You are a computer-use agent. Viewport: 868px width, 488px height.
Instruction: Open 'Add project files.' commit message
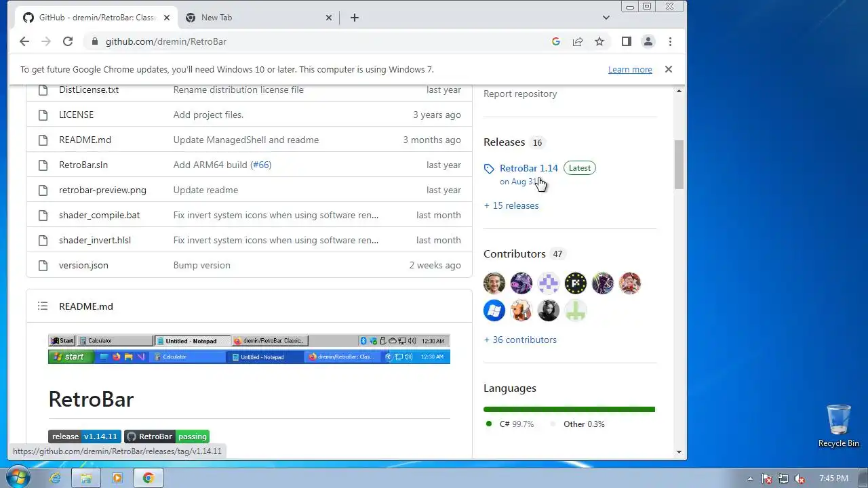[208, 115]
